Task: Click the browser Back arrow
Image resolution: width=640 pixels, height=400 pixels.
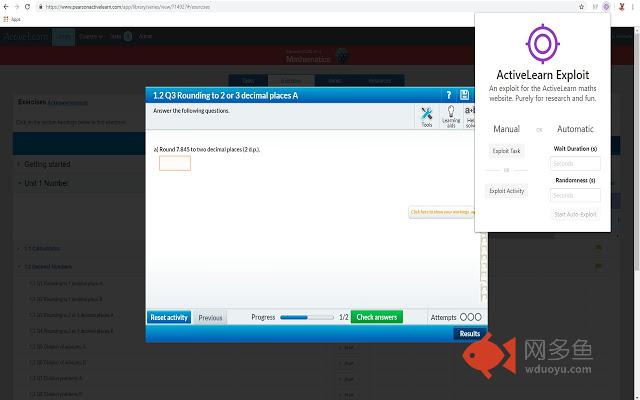Action: (6, 7)
